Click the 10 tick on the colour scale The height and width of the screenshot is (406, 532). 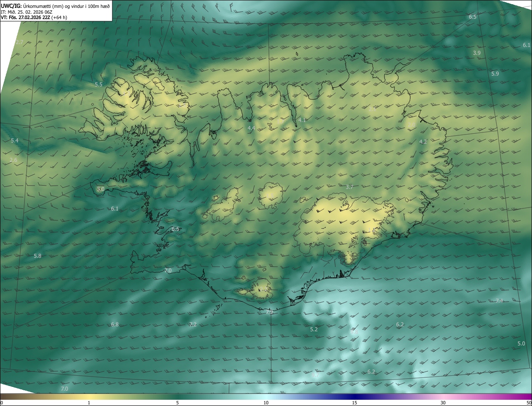coord(266,403)
